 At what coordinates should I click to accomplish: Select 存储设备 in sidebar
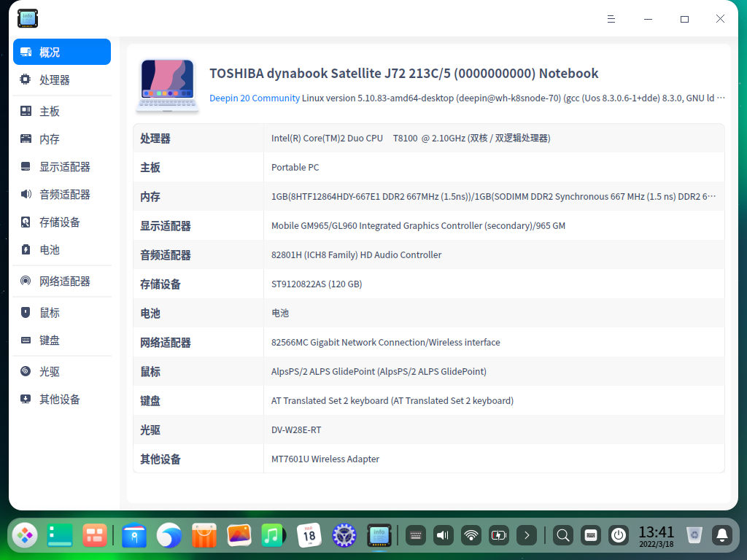coord(62,222)
